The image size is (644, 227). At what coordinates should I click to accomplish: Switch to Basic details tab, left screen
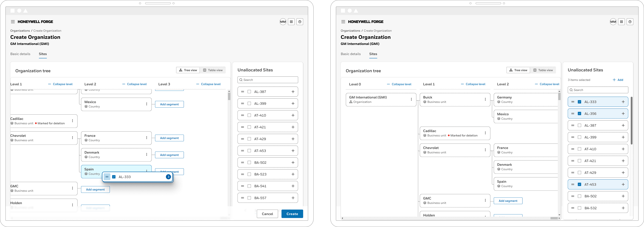point(20,54)
